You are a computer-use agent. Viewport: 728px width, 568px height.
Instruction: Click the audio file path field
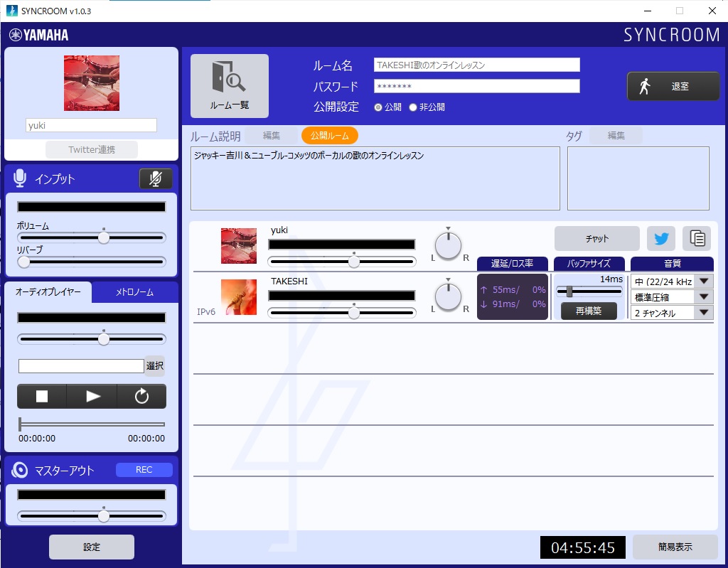(81, 366)
